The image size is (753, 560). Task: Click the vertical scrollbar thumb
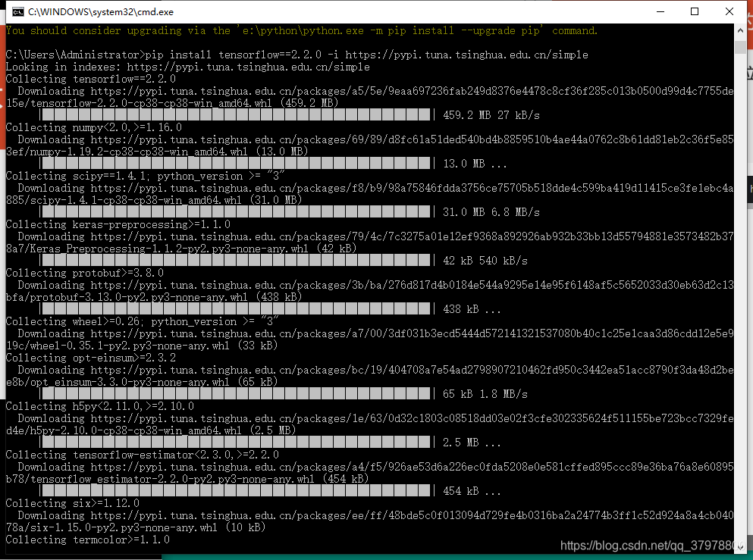pyautogui.click(x=740, y=47)
